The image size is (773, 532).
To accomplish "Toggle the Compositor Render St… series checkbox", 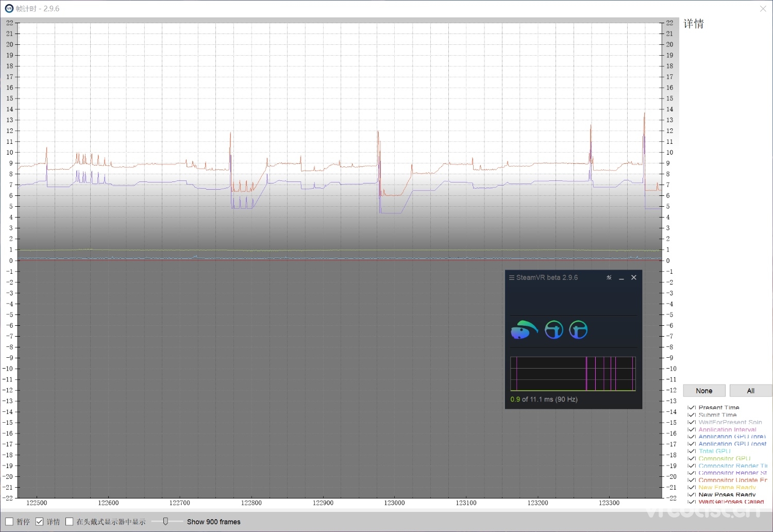I will [692, 472].
